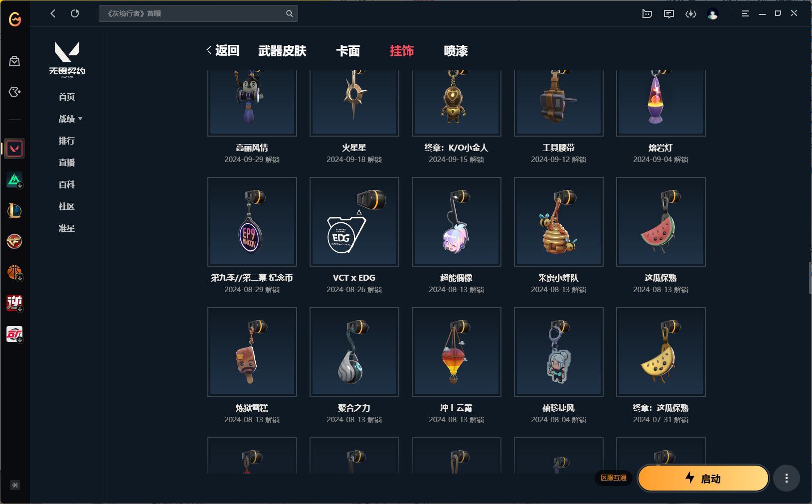Click the vertical scrollbar thumb
The image size is (812, 504).
810,277
